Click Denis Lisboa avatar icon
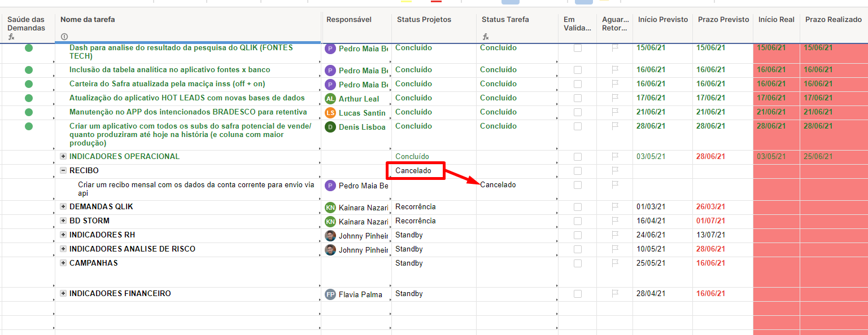 pyautogui.click(x=330, y=127)
